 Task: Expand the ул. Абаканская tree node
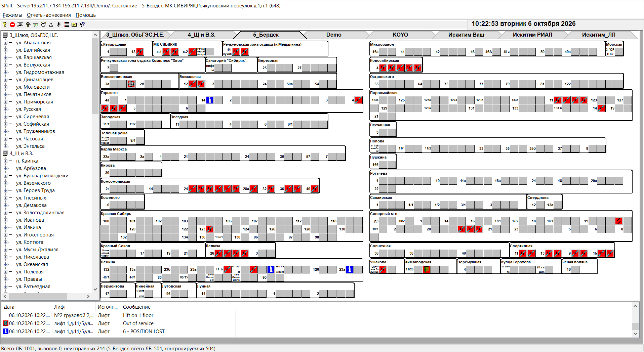5,43
